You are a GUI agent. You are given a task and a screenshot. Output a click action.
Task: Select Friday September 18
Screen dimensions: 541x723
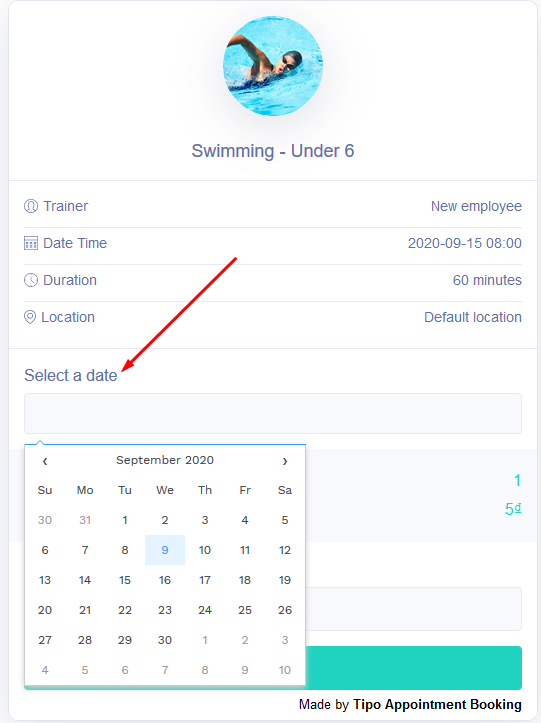(245, 580)
